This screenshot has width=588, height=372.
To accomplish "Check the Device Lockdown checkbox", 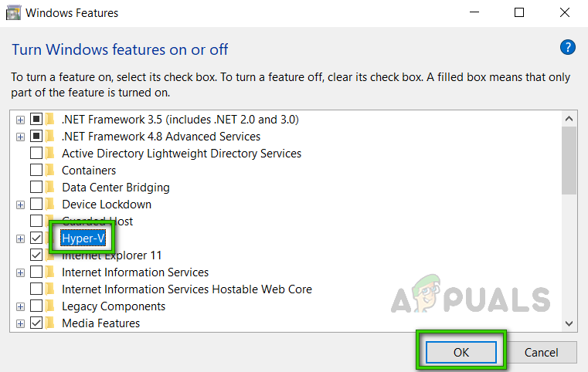I will [36, 205].
